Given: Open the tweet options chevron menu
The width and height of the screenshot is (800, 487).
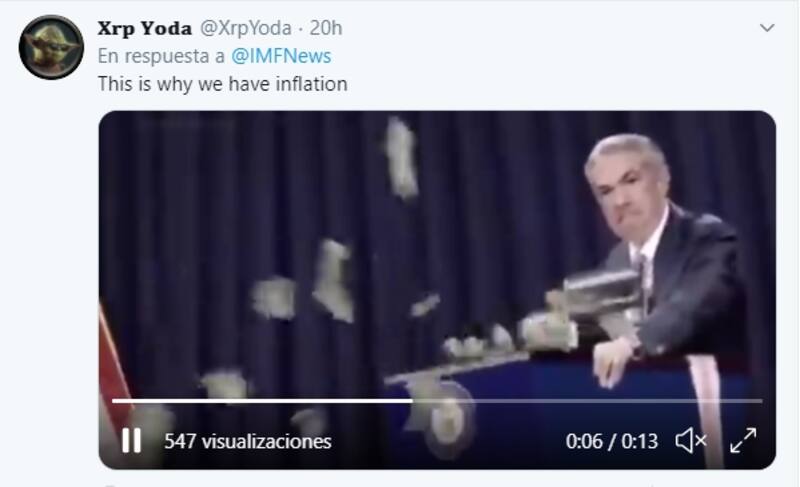Looking at the screenshot, I should point(767,28).
